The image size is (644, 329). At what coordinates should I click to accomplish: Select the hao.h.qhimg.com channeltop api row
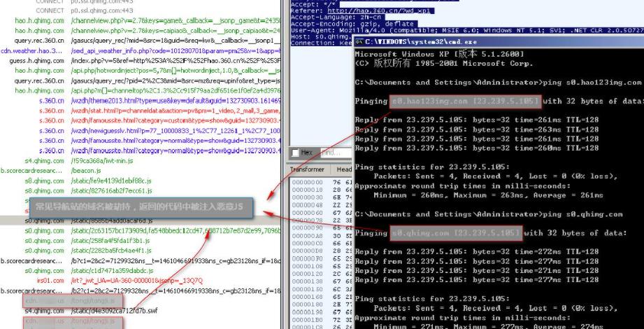[x=141, y=90]
